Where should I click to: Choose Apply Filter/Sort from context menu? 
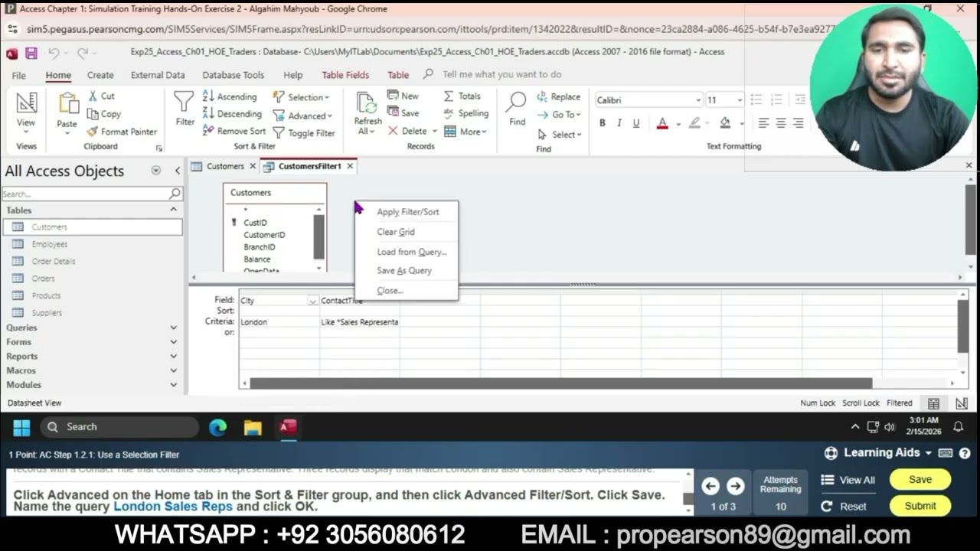coord(407,212)
